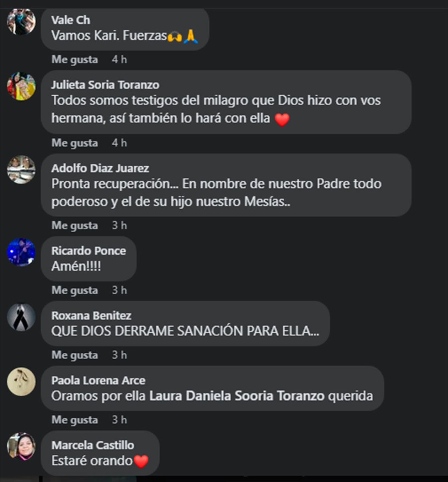Screen dimensions: 448x482
Task: Like Adolfo Diaz Juarez's comment
Action: point(75,226)
